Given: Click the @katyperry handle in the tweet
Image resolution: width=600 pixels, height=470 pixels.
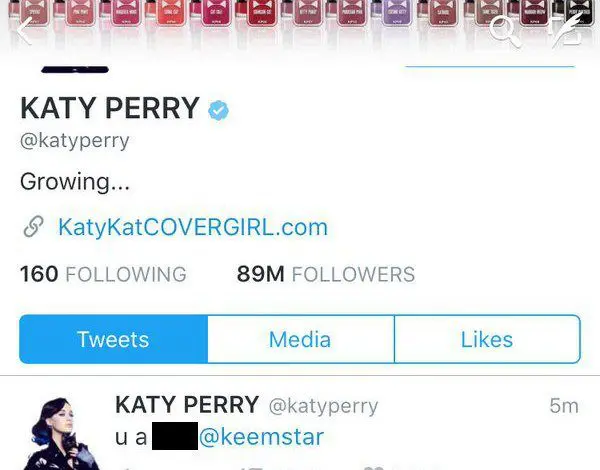Looking at the screenshot, I should click(323, 406).
